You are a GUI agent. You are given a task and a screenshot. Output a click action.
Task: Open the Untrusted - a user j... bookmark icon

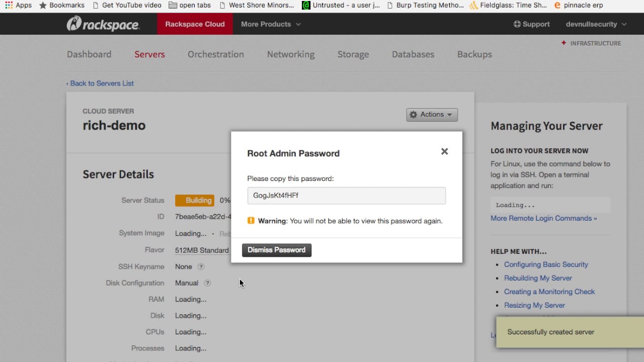click(x=306, y=5)
